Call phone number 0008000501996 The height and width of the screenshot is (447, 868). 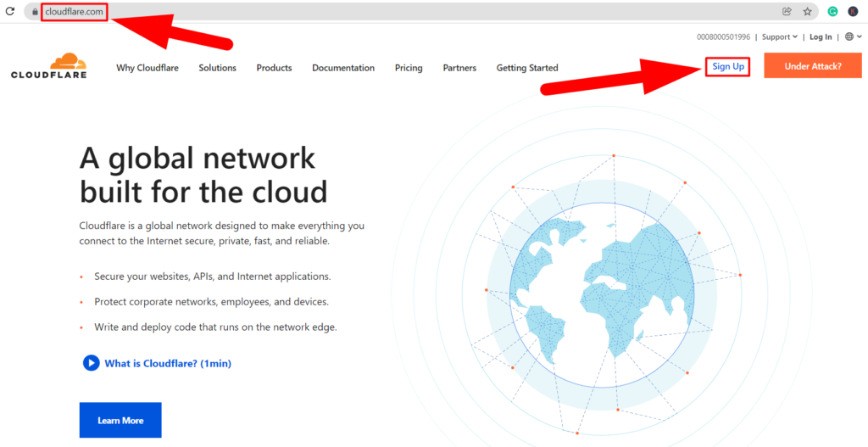(x=724, y=37)
